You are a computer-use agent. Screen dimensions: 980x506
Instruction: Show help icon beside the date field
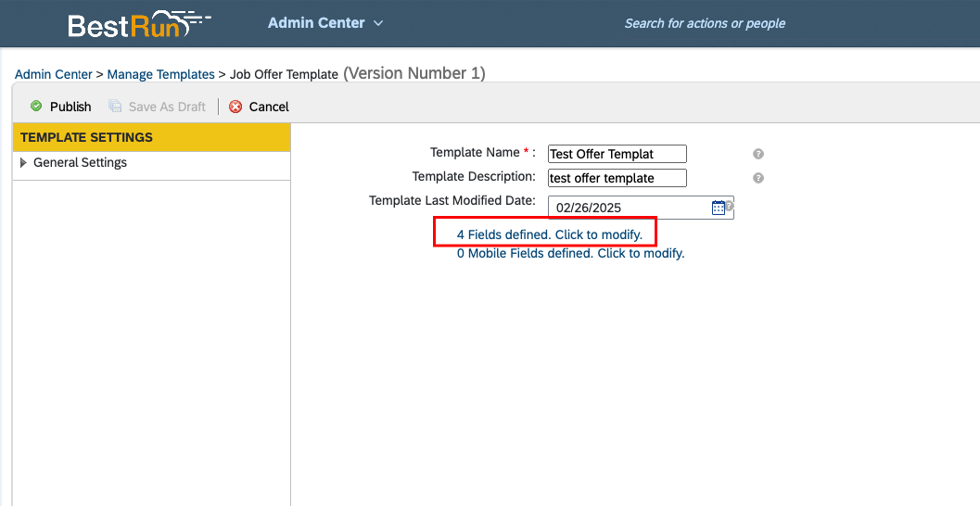(730, 206)
